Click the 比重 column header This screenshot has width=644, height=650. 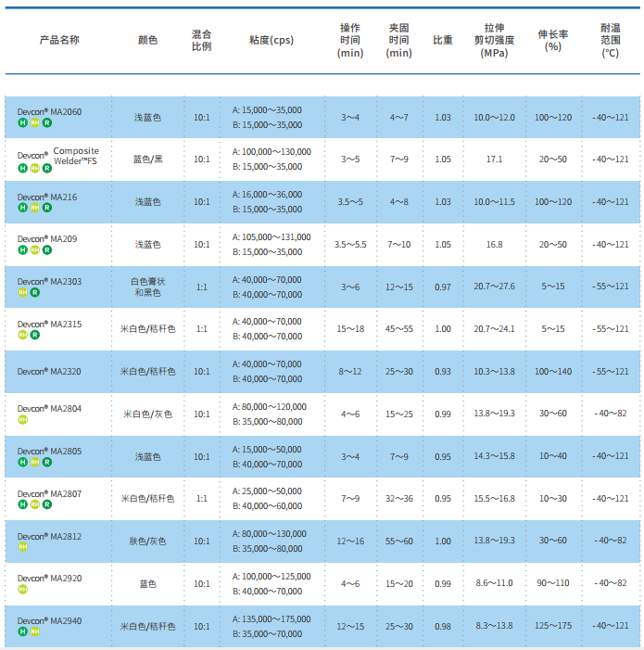tap(443, 40)
